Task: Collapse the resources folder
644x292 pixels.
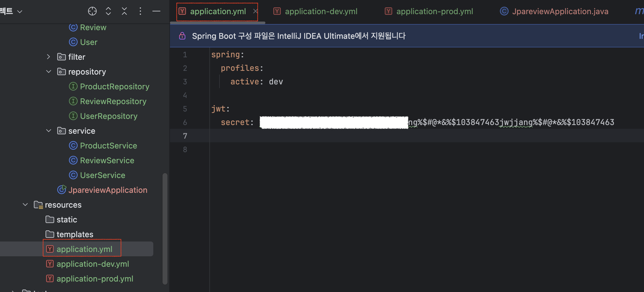Action: tap(25, 205)
